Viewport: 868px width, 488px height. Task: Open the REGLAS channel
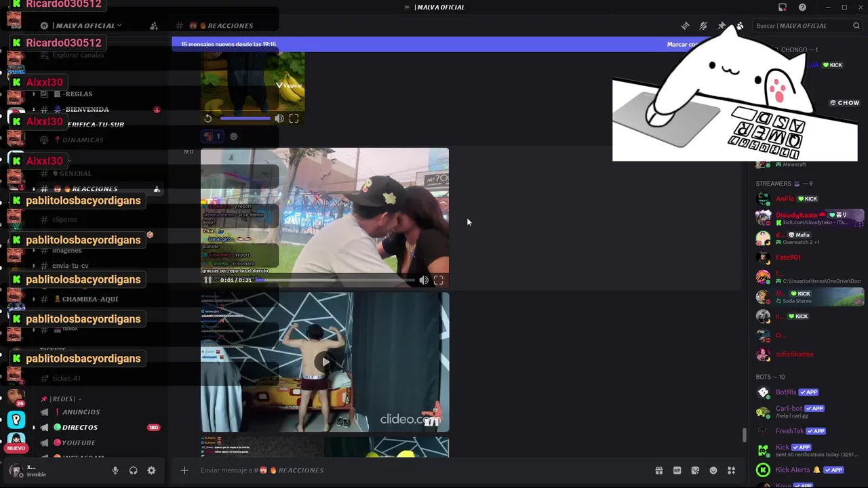(78, 94)
